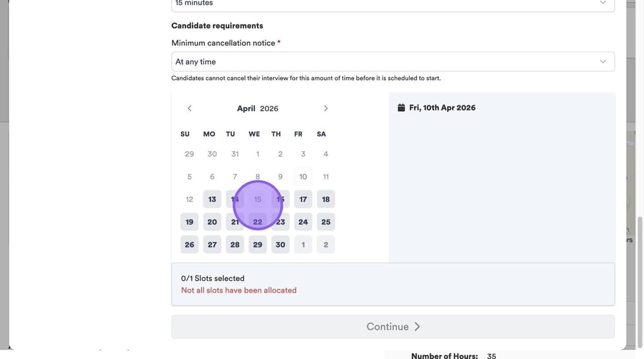Pick April 18 date
The image size is (644, 359).
(x=326, y=200)
